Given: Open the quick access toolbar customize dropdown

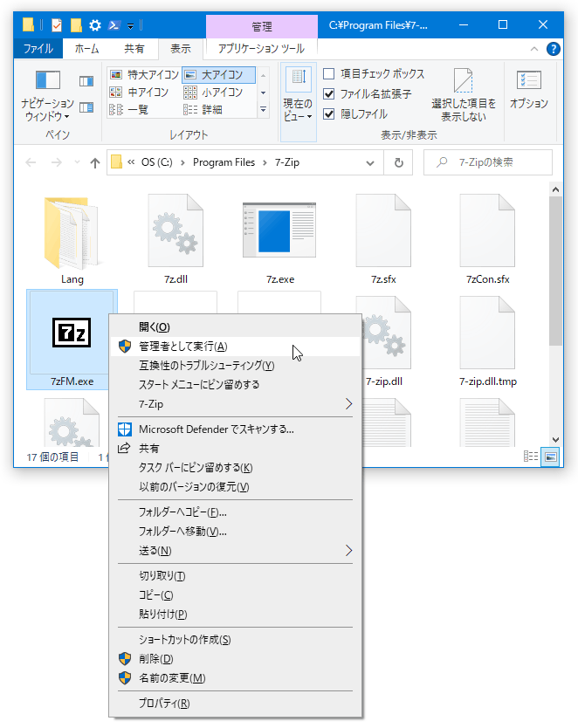Looking at the screenshot, I should (130, 26).
